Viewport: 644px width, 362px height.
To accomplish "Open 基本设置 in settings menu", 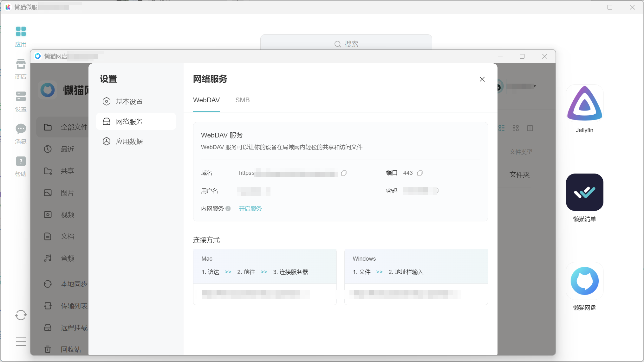I will point(136,102).
